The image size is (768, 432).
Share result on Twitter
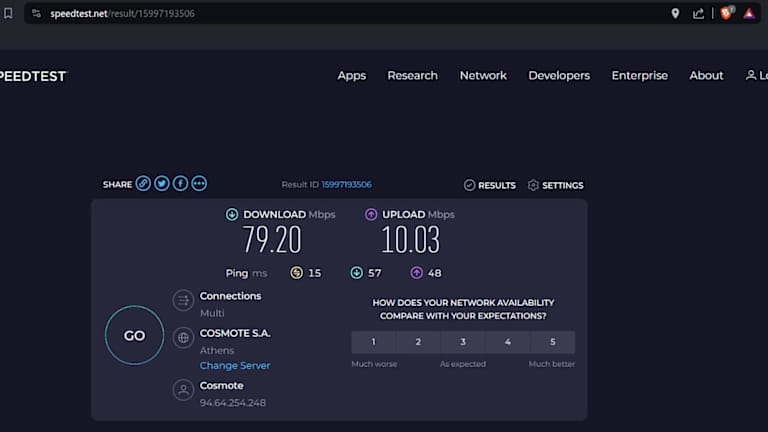(x=162, y=184)
